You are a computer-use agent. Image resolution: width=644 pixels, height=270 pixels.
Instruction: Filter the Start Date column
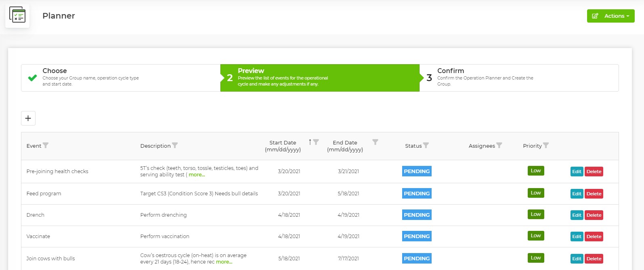point(316,142)
